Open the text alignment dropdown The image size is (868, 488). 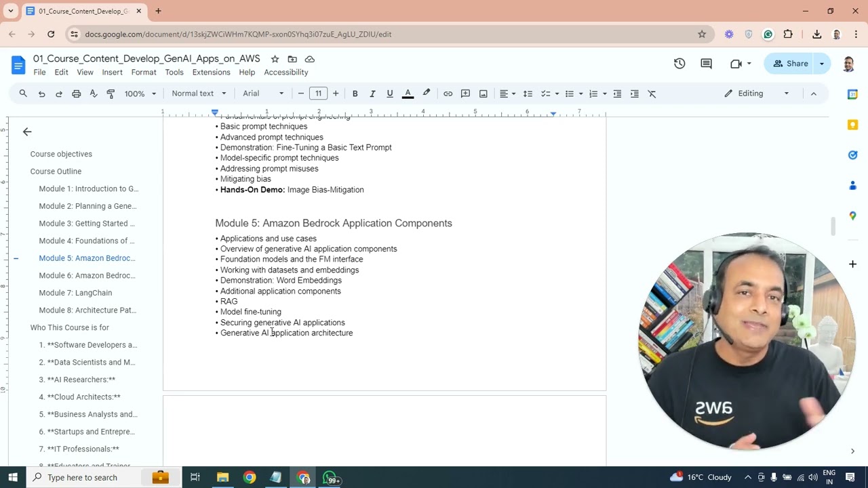[508, 94]
